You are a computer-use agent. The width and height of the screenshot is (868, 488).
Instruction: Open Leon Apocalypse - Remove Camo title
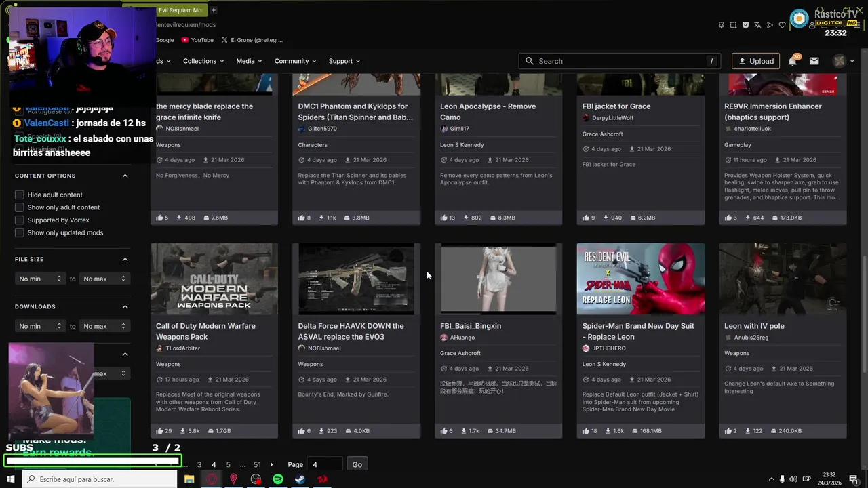(488, 112)
